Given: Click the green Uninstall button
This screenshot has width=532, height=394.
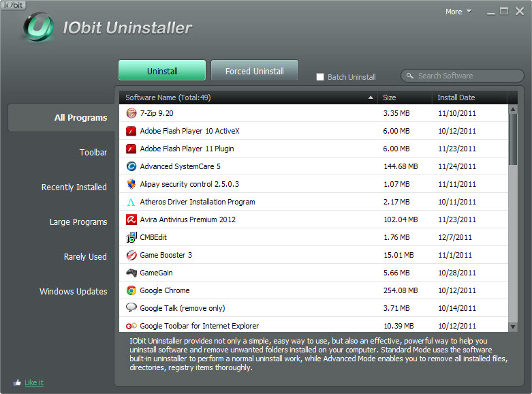Looking at the screenshot, I should [x=162, y=70].
